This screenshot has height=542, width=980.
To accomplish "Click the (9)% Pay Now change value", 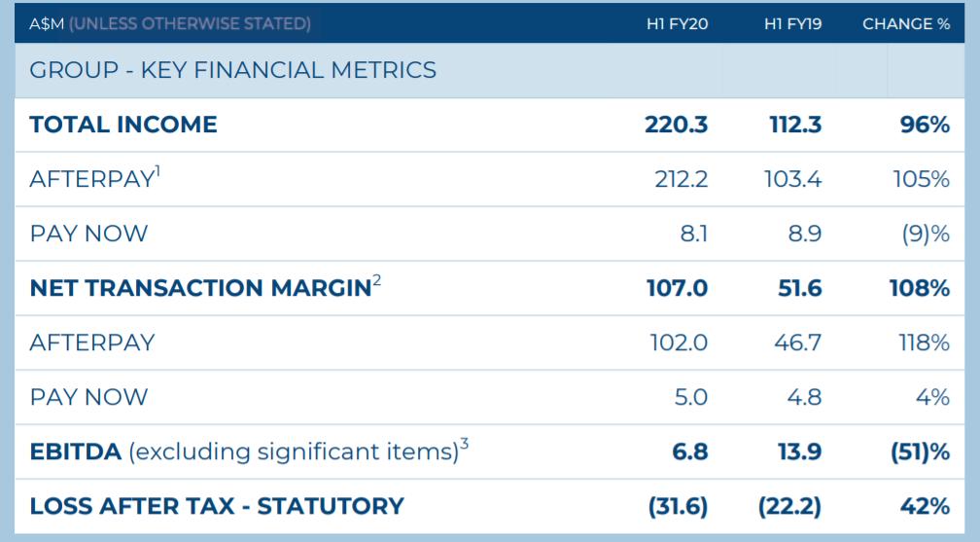I will pyautogui.click(x=926, y=234).
